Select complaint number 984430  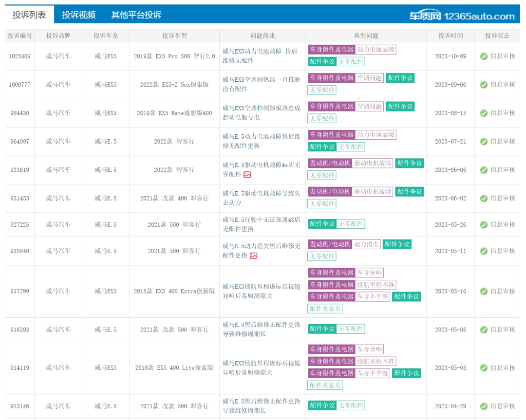tap(19, 113)
